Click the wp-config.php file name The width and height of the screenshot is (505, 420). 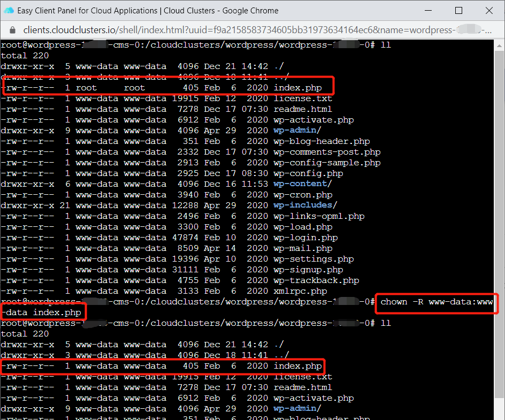click(308, 173)
